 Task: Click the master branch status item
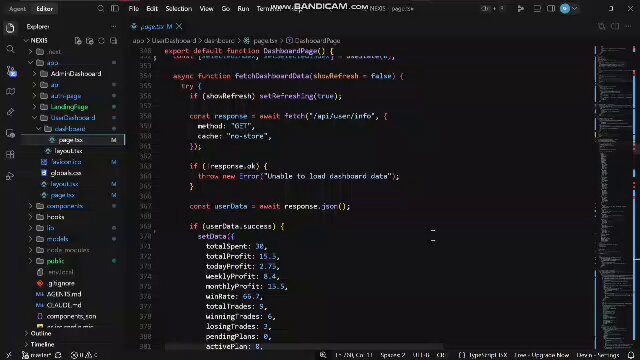click(x=36, y=355)
